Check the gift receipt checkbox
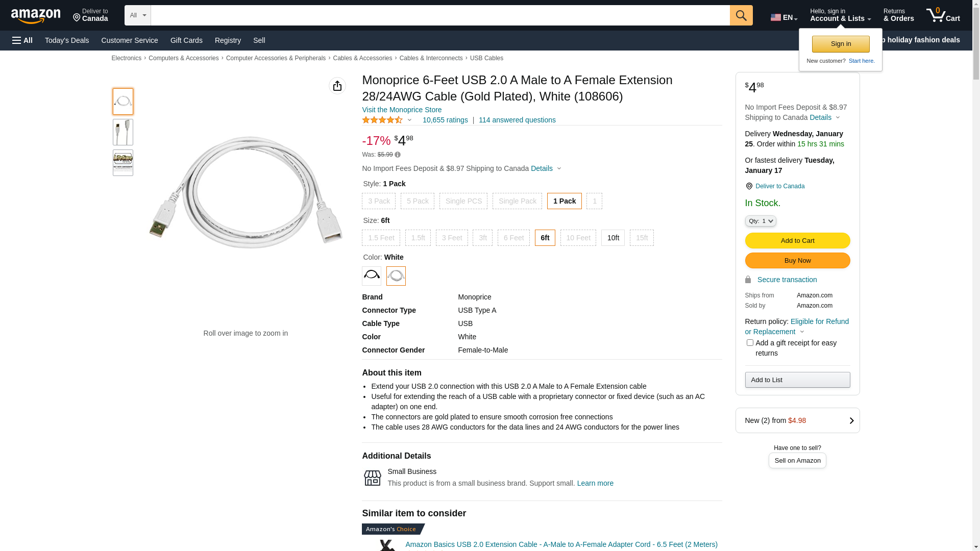This screenshot has width=980, height=551. (x=750, y=343)
